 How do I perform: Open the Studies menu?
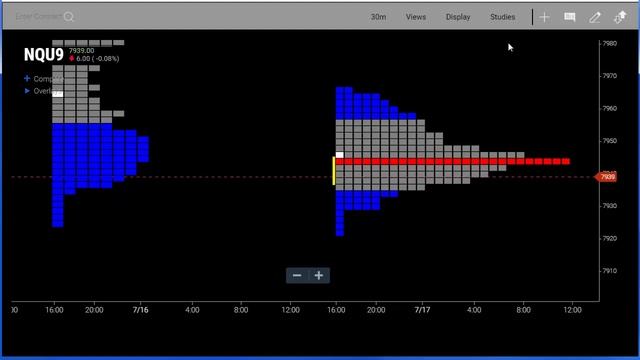502,17
